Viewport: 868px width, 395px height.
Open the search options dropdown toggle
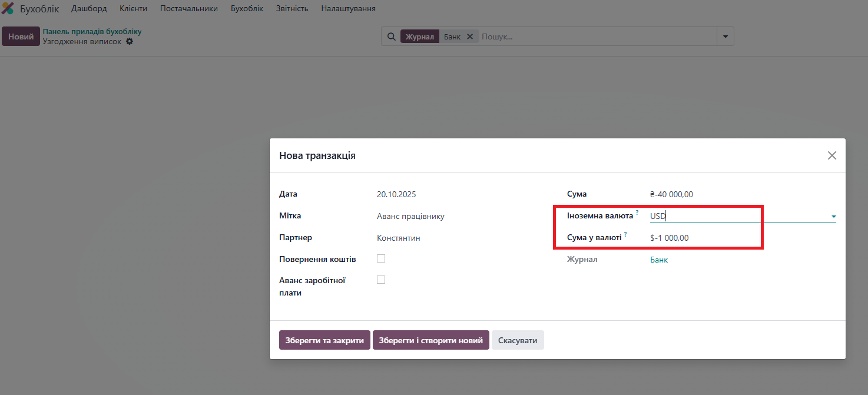(725, 36)
